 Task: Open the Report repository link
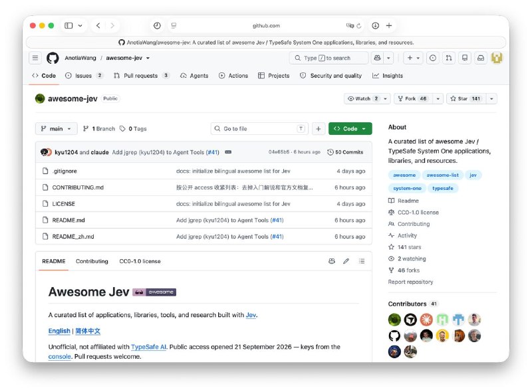tap(410, 282)
